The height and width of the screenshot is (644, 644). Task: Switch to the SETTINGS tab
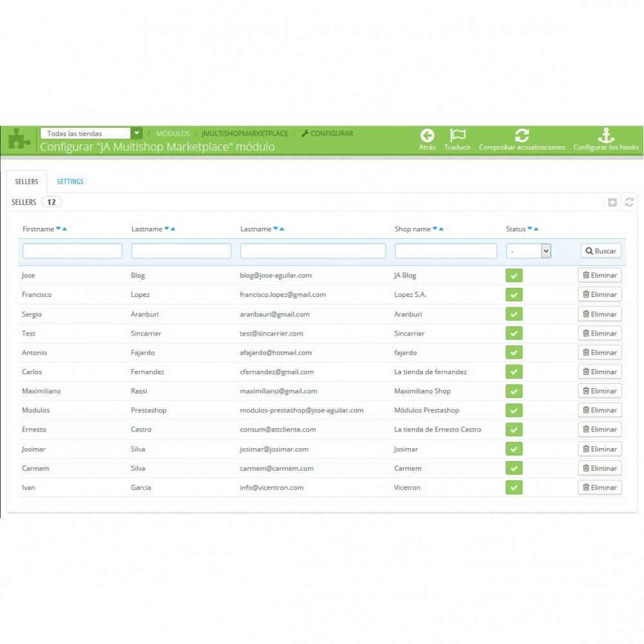pos(70,181)
